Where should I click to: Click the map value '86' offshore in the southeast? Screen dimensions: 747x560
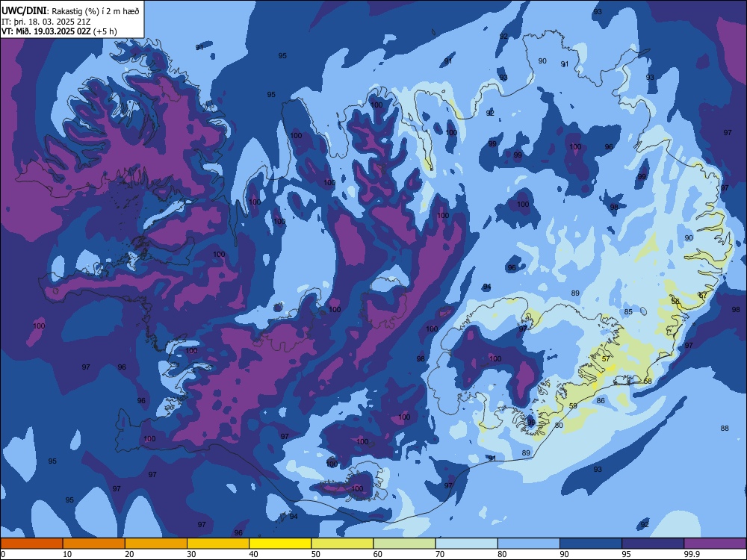click(601, 400)
